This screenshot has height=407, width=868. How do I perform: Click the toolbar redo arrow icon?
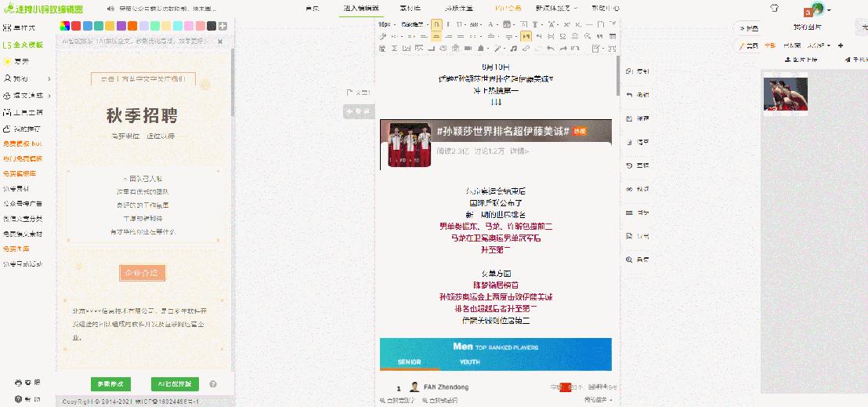(x=563, y=49)
